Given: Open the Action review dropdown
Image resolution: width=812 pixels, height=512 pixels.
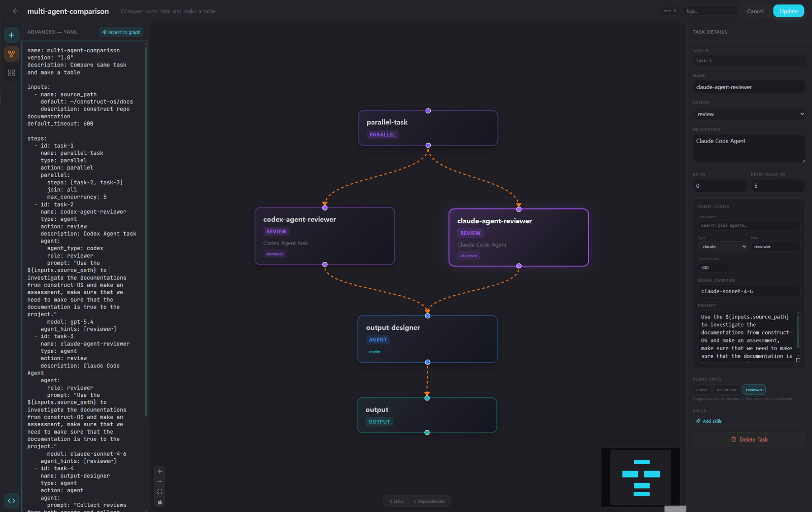Looking at the screenshot, I should pyautogui.click(x=749, y=114).
